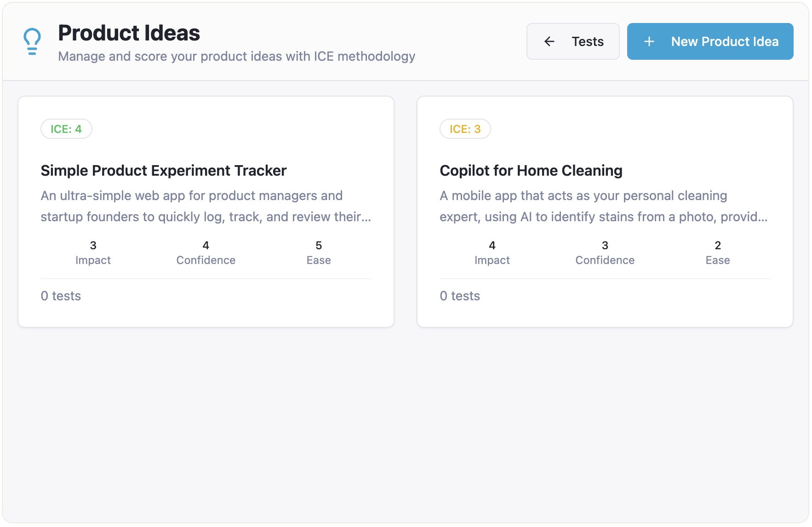The image size is (812, 527).
Task: Open the Copilot for Home Cleaning idea
Action: pos(531,170)
